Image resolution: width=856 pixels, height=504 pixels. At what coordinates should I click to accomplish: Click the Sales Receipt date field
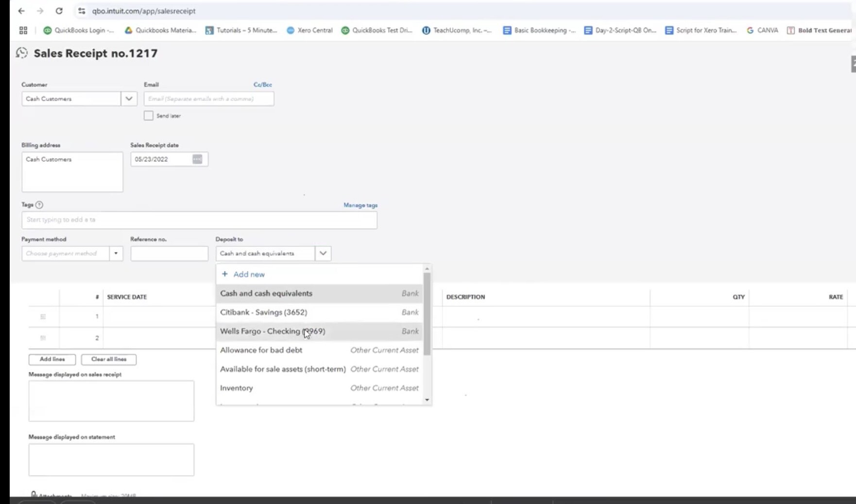[169, 159]
